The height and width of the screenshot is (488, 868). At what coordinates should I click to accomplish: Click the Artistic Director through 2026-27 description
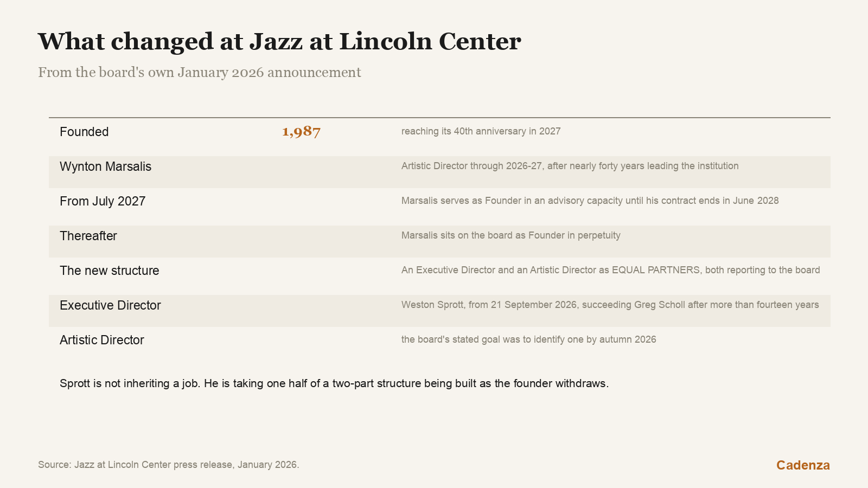click(x=570, y=166)
